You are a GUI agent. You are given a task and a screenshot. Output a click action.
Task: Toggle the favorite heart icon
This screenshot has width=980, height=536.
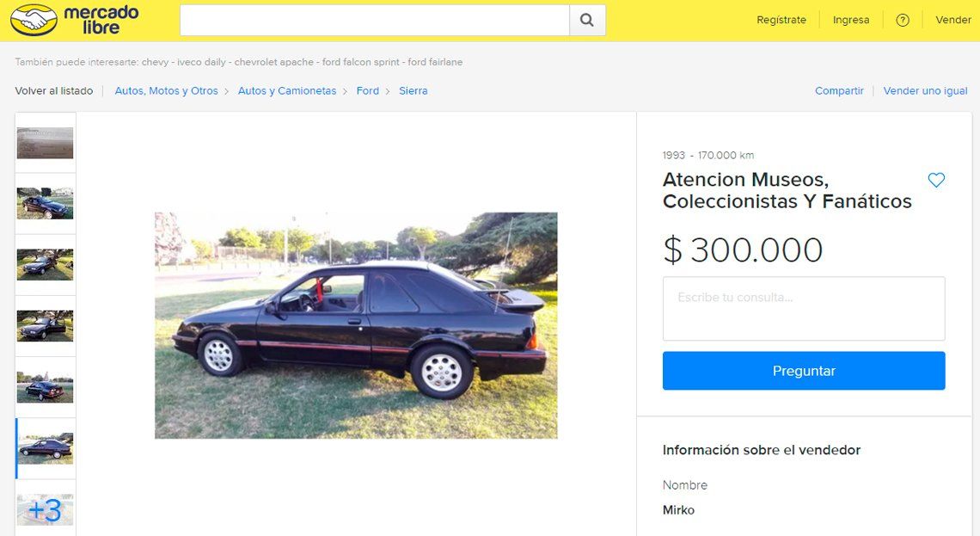click(936, 180)
